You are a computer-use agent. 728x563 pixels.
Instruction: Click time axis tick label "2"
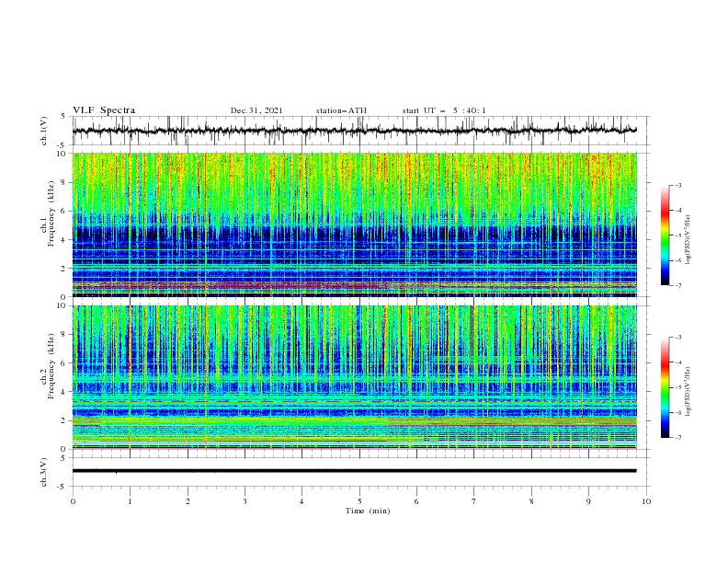(188, 501)
